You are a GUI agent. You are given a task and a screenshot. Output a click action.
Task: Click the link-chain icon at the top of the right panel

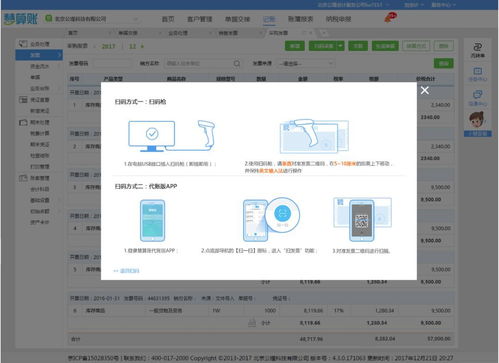point(478,46)
